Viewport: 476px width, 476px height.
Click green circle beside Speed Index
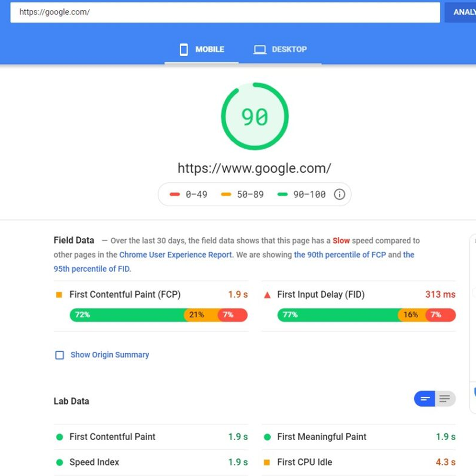(59, 462)
